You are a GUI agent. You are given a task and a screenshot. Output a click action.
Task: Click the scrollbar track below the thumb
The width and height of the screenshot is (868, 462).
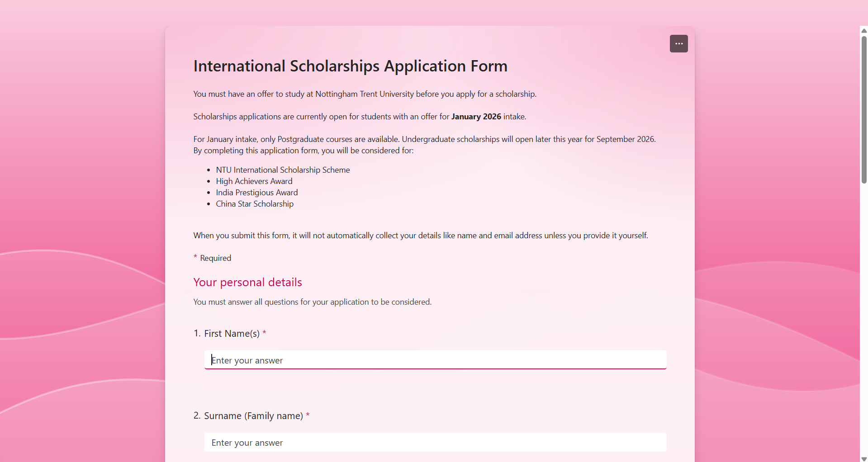[864, 316]
